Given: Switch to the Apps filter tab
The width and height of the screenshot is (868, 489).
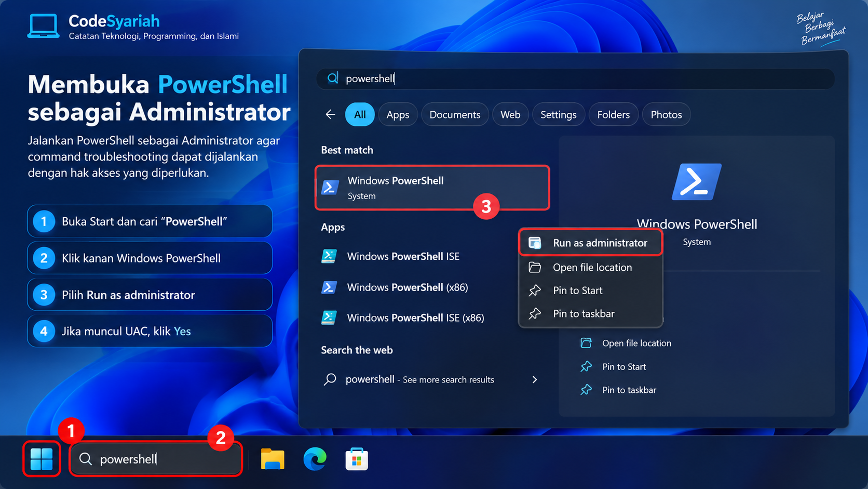Looking at the screenshot, I should tap(398, 114).
